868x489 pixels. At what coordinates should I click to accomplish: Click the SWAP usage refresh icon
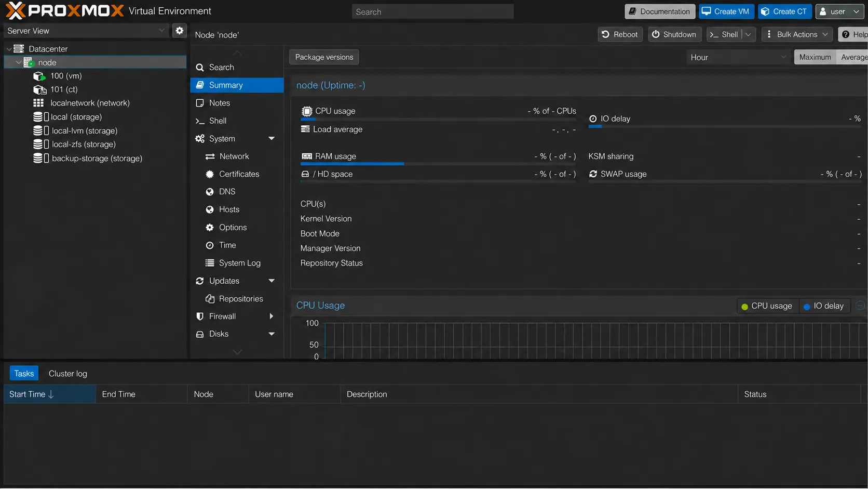tap(593, 174)
